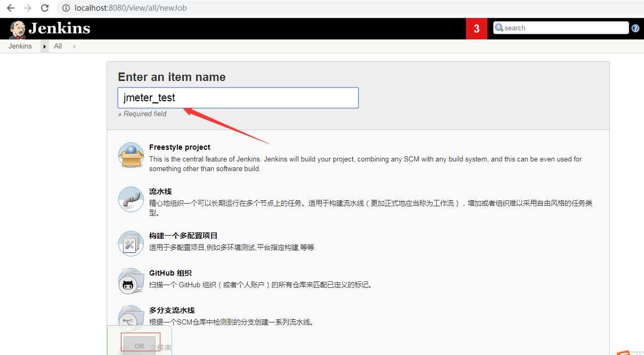Select the Freestyle project icon

[x=131, y=155]
